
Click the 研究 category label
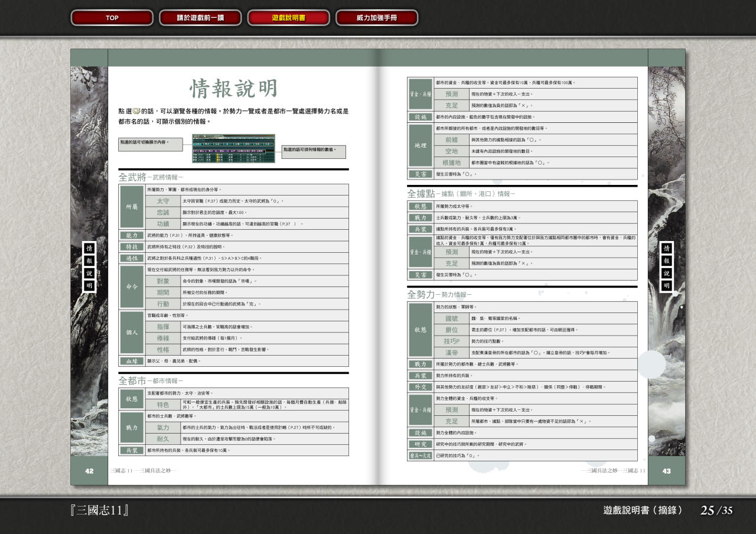(x=421, y=444)
